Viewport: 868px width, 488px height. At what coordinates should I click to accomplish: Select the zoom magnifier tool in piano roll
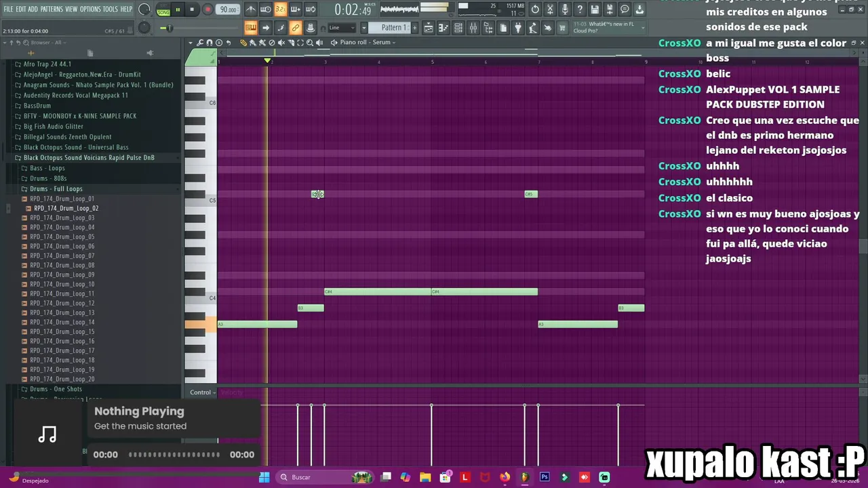(x=310, y=43)
